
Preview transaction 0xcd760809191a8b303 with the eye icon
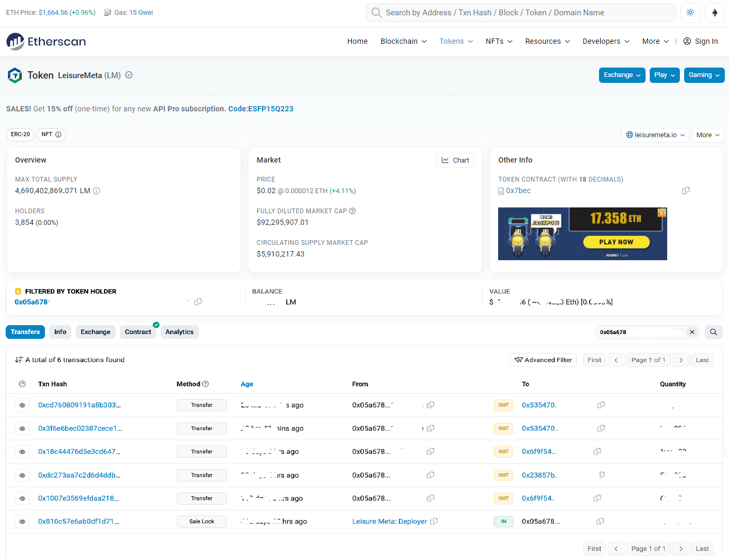[x=22, y=405]
